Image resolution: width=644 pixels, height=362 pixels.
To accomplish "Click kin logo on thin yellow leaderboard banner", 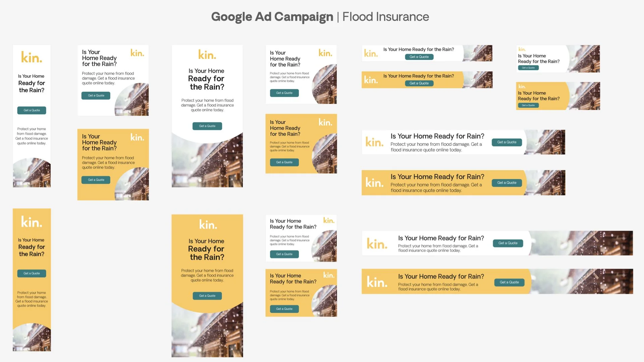I will pos(371,80).
